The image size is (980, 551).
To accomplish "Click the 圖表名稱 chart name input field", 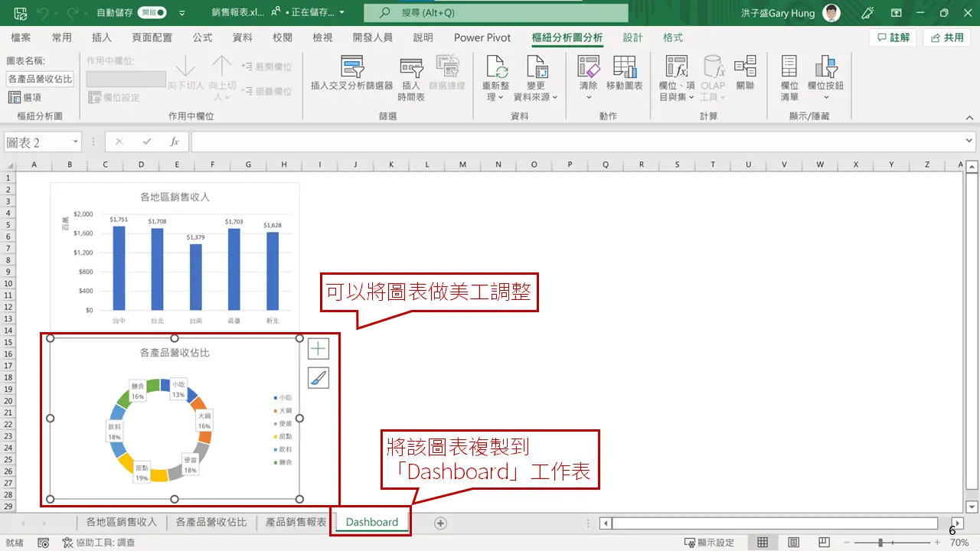I will [x=41, y=79].
